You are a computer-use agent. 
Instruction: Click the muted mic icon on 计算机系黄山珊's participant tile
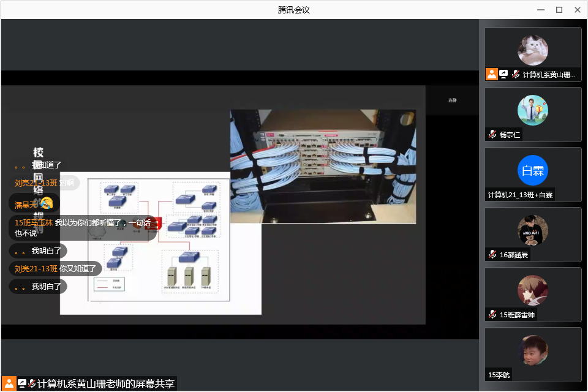(515, 74)
